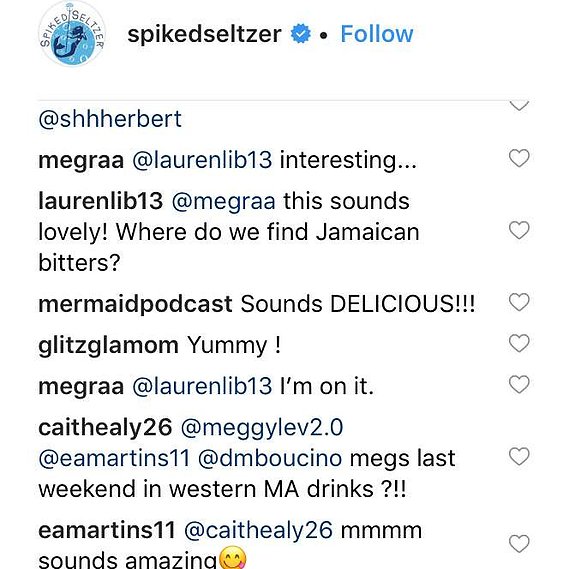Screen dimensions: 569x569
Task: Tap heart on eamartins11's comment
Action: 519,543
